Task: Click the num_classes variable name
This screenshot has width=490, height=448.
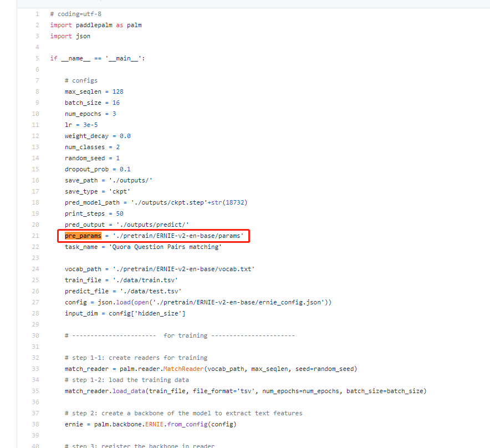Action: point(85,147)
